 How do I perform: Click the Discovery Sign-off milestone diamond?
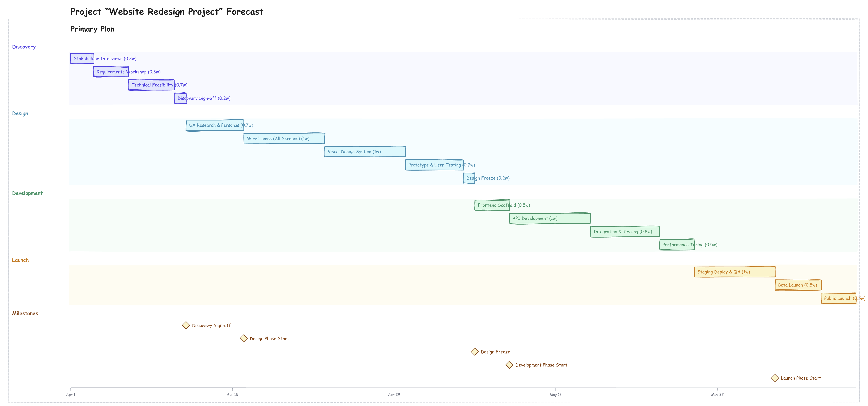[186, 325]
